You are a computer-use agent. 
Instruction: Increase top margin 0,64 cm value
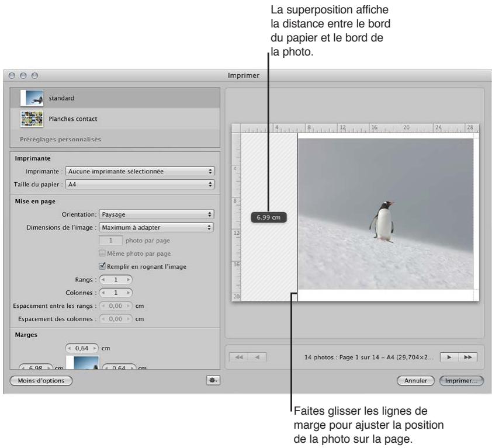tap(95, 348)
